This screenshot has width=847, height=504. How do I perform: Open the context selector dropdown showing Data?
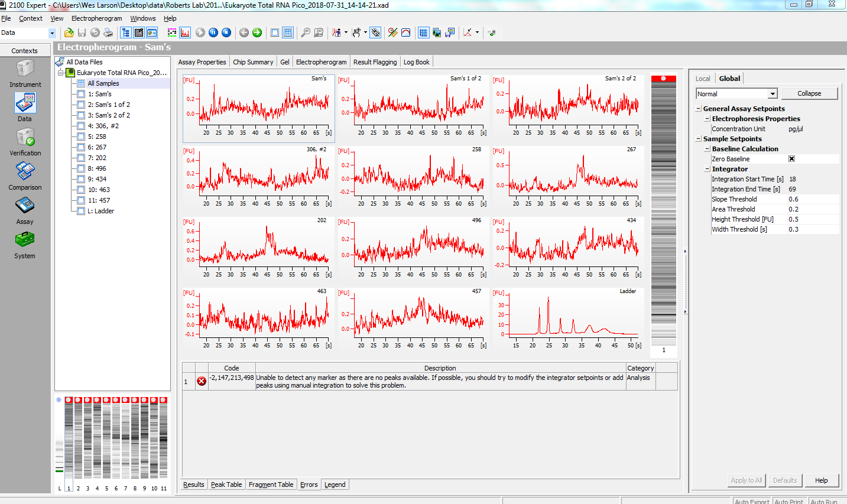(52, 32)
